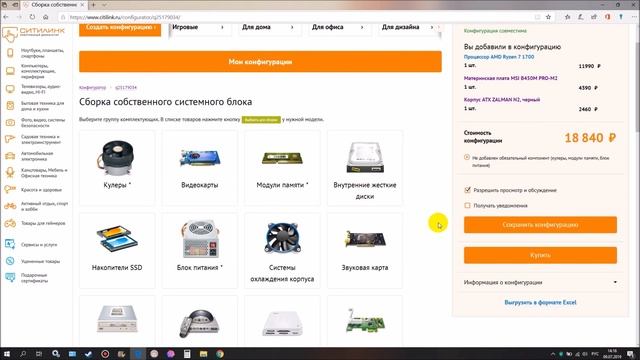
Task: Click the Товары для геймеров gamepad icon
Action: [x=10, y=223]
